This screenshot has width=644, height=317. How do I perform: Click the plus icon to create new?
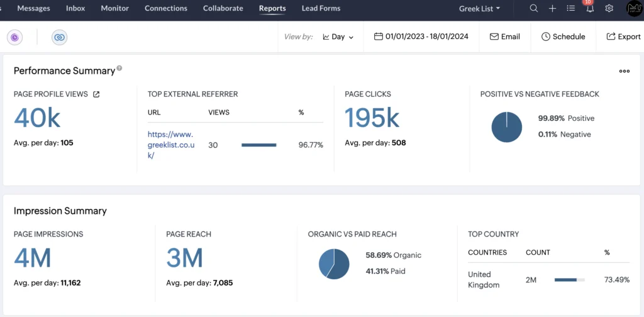coord(552,8)
